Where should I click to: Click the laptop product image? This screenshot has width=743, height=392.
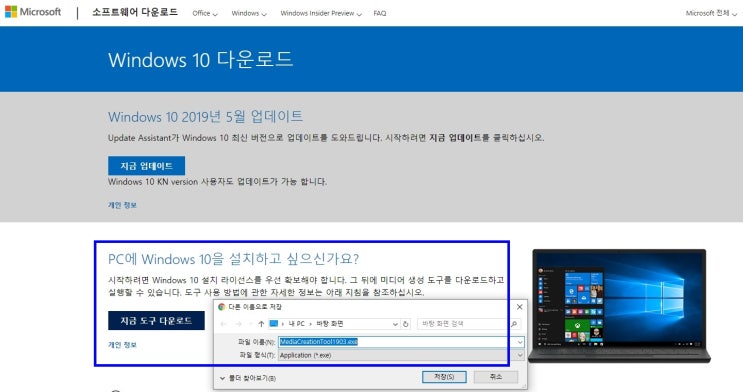pyautogui.click(x=619, y=306)
